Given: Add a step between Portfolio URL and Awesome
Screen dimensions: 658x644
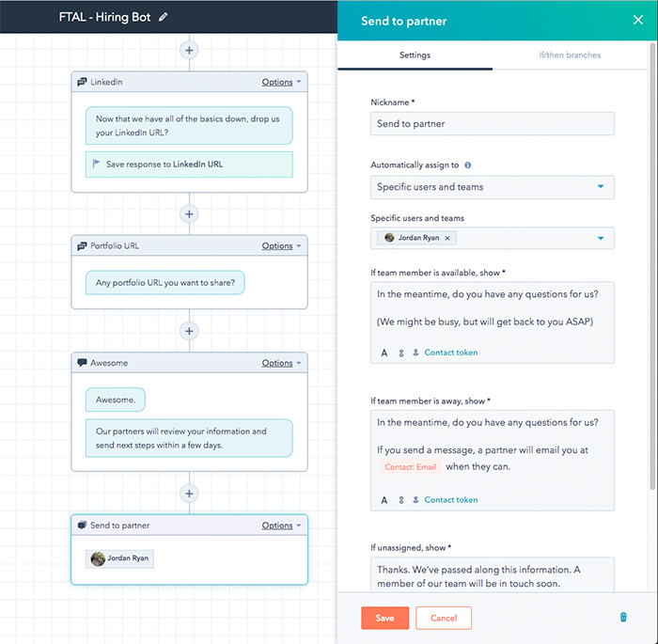Looking at the screenshot, I should pos(189,331).
